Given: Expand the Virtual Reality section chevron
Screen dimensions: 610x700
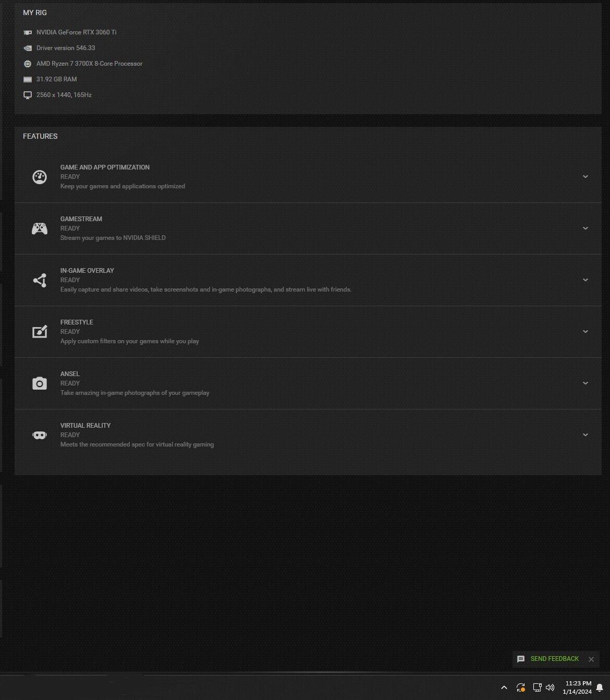Looking at the screenshot, I should click(585, 435).
